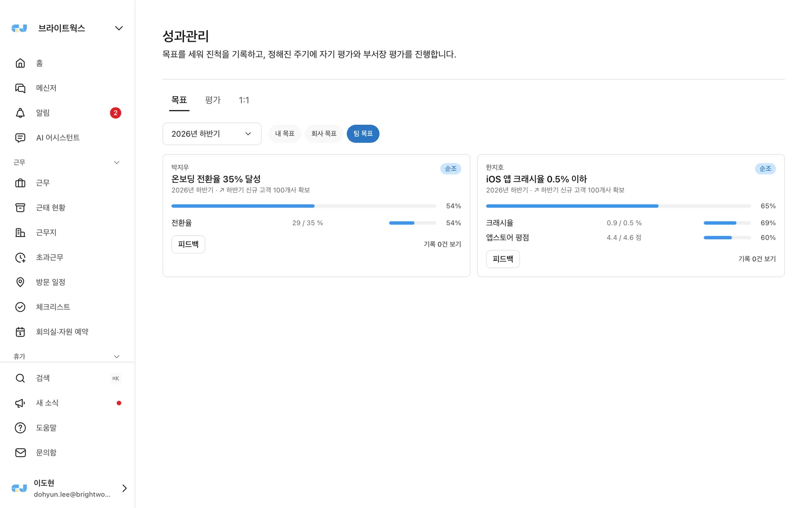Click the 방문 일정 map pin icon

[x=20, y=282]
